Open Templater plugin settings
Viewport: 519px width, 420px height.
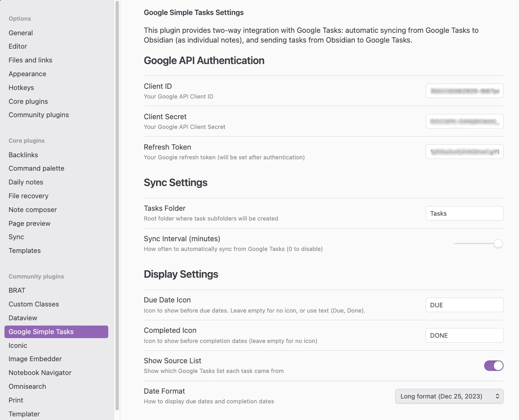coord(24,414)
